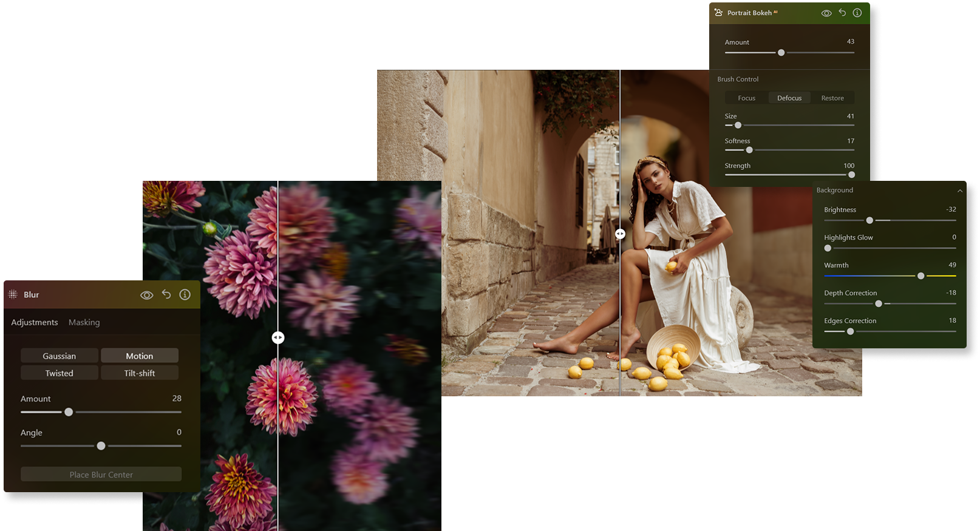Image resolution: width=980 pixels, height=531 pixels.
Task: Click the Portrait Bokeh Amount value 43
Action: coord(851,41)
